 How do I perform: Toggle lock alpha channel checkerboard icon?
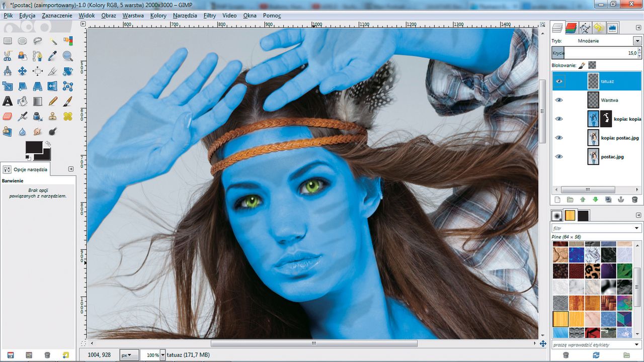click(x=592, y=65)
